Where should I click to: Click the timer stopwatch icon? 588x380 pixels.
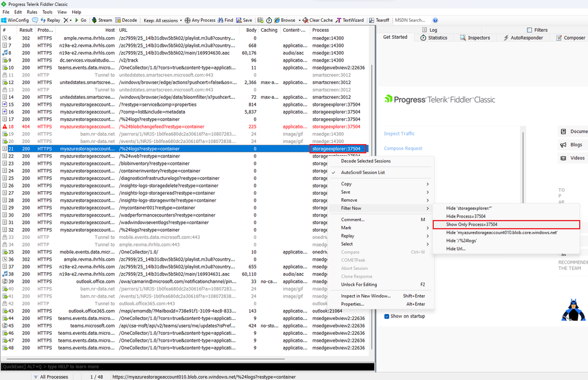click(269, 20)
